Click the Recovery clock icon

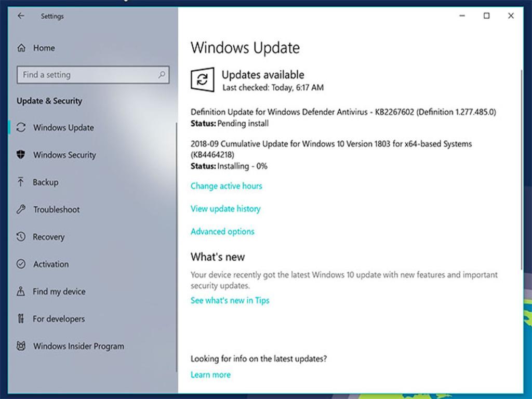21,237
